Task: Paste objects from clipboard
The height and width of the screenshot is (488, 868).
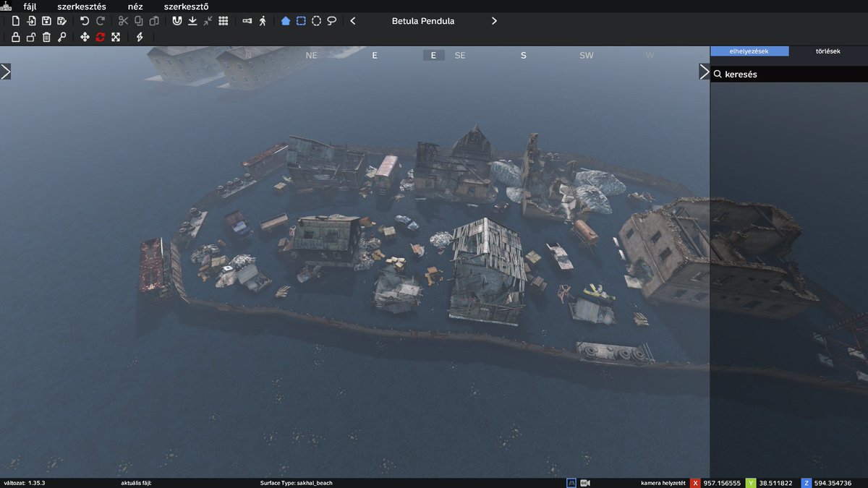Action: 154,21
